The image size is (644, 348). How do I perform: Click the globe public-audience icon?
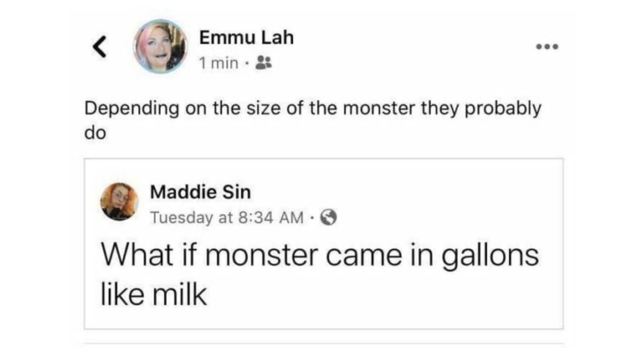point(328,217)
